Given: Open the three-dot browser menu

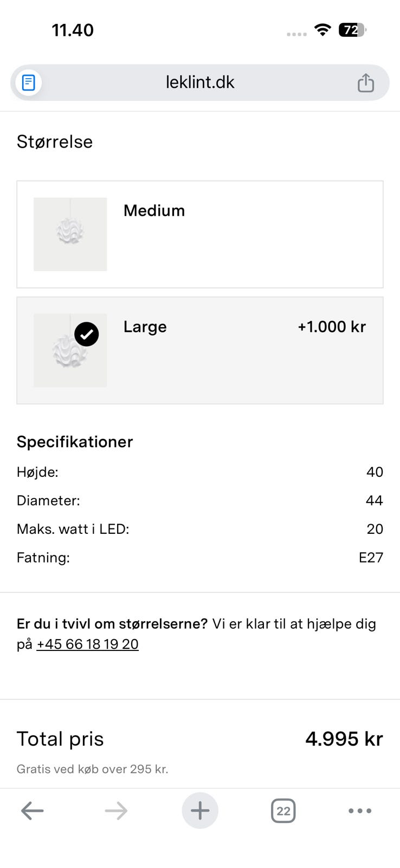Looking at the screenshot, I should point(360,811).
